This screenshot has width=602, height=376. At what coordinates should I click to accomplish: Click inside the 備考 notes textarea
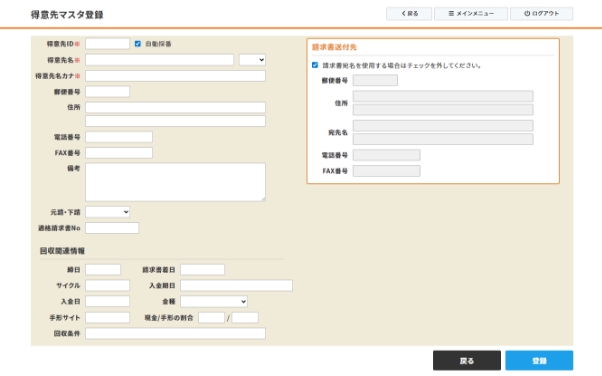pyautogui.click(x=175, y=182)
